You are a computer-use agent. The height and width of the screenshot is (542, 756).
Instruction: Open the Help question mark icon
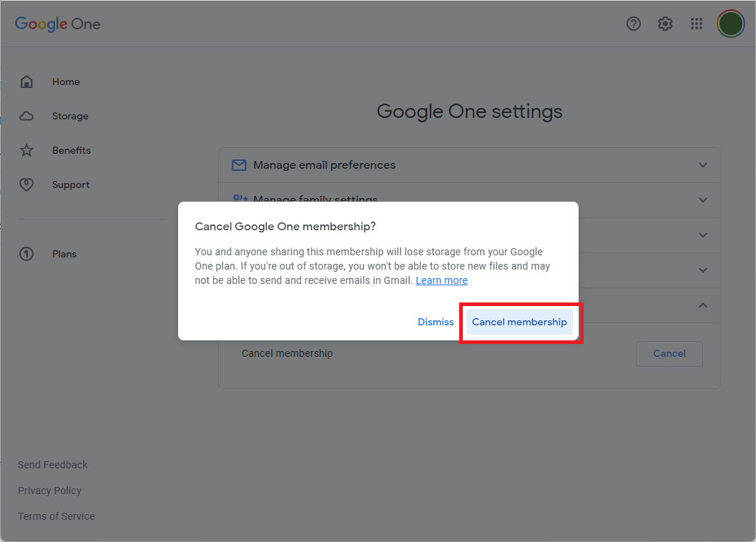point(633,24)
